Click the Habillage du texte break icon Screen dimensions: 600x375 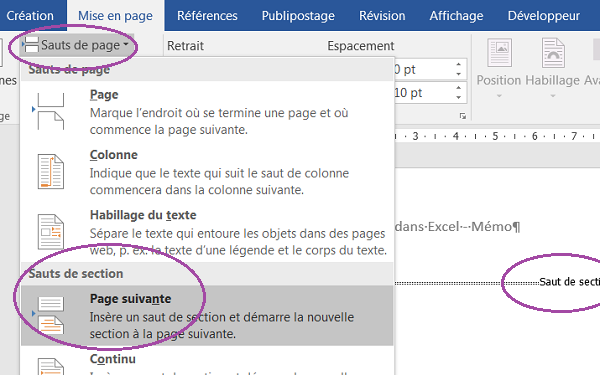51,232
